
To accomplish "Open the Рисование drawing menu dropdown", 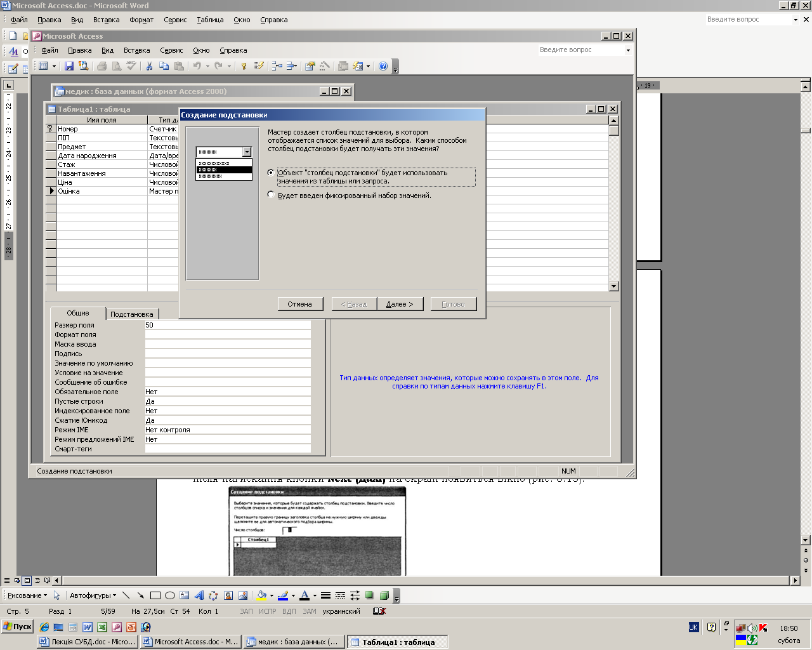I will (x=27, y=595).
